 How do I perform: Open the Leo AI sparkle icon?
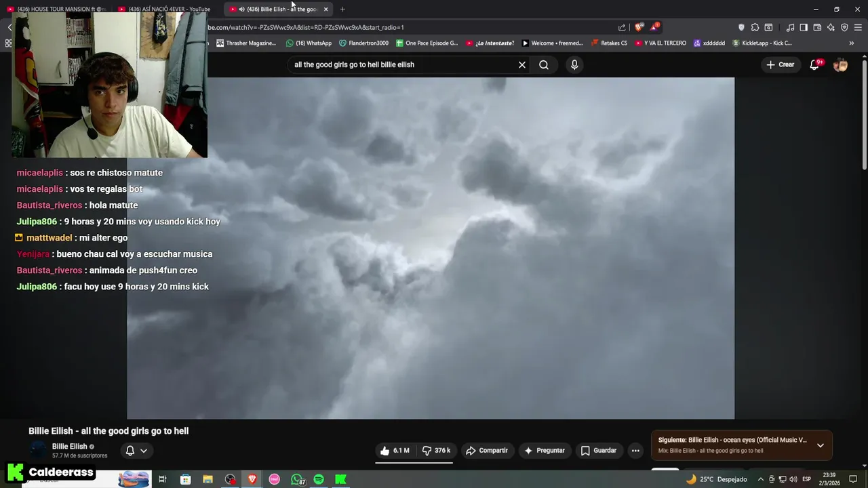coord(831,28)
